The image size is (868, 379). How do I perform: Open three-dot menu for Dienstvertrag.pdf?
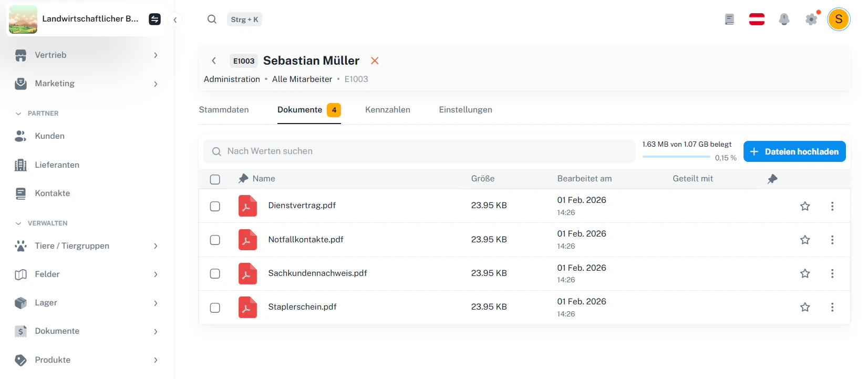pos(832,206)
